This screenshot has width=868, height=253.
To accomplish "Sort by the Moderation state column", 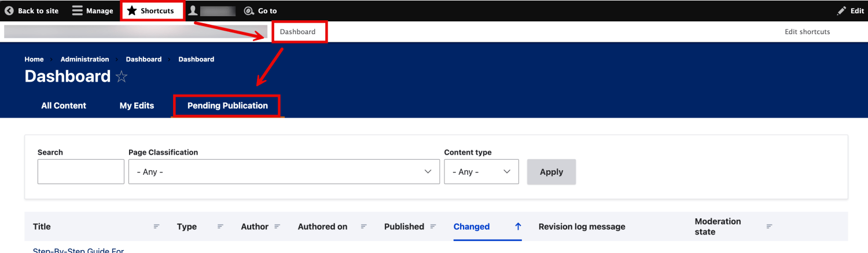I will tap(718, 226).
